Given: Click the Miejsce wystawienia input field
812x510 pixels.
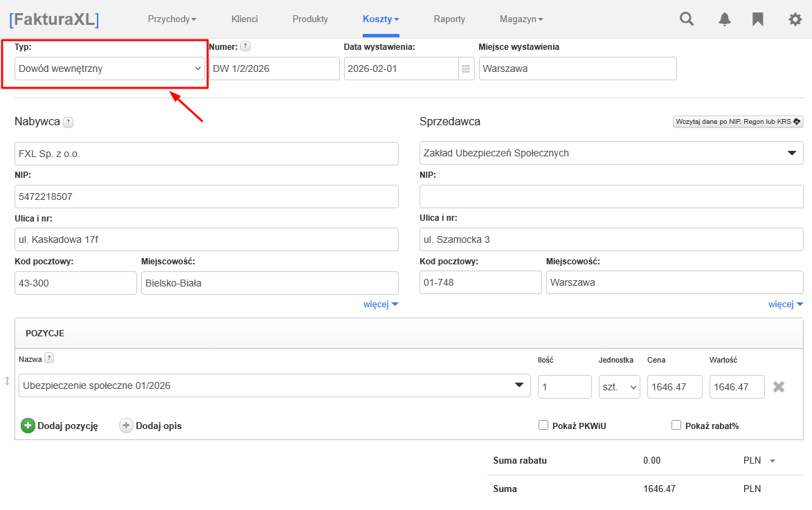Looking at the screenshot, I should [577, 69].
